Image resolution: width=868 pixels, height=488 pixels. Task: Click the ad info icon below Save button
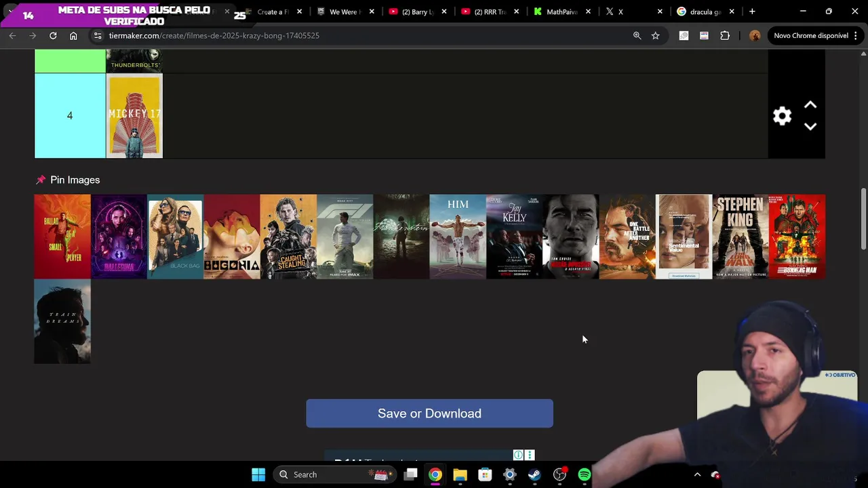[x=518, y=455]
